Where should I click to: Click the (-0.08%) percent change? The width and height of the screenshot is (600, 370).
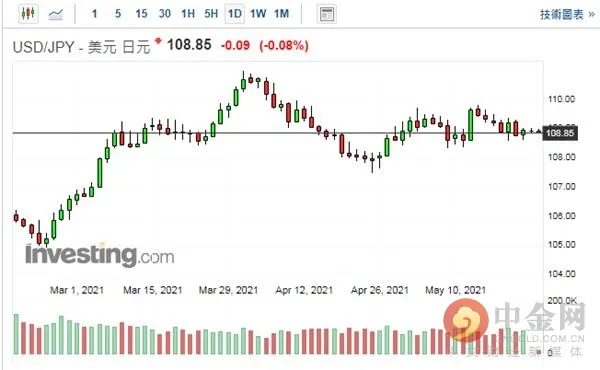(x=284, y=46)
